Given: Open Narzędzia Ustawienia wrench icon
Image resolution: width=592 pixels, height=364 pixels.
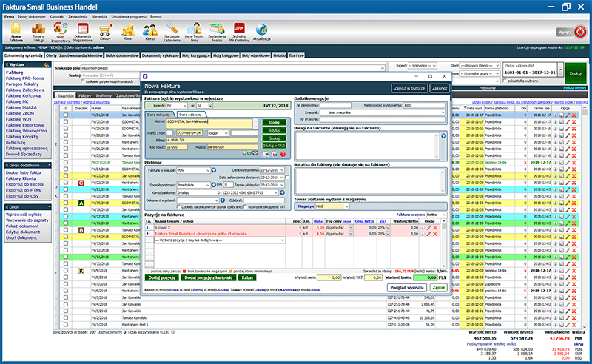Looking at the screenshot, I should [172, 32].
